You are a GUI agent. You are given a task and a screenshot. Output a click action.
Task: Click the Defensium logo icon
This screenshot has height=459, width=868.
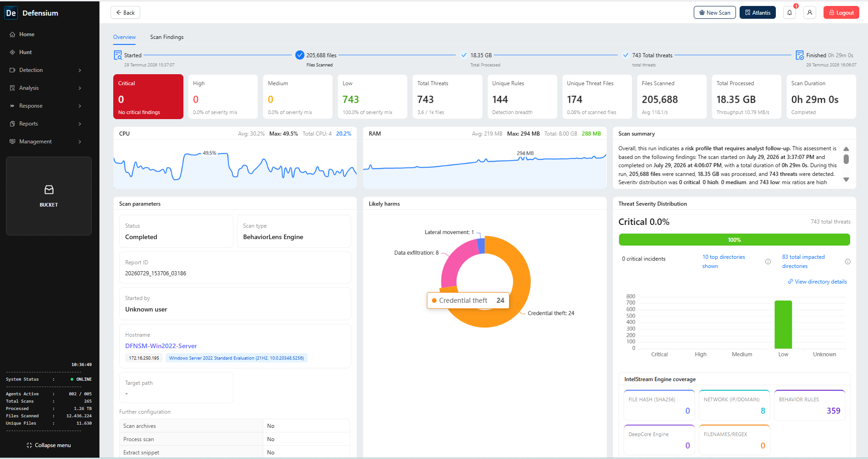(11, 13)
